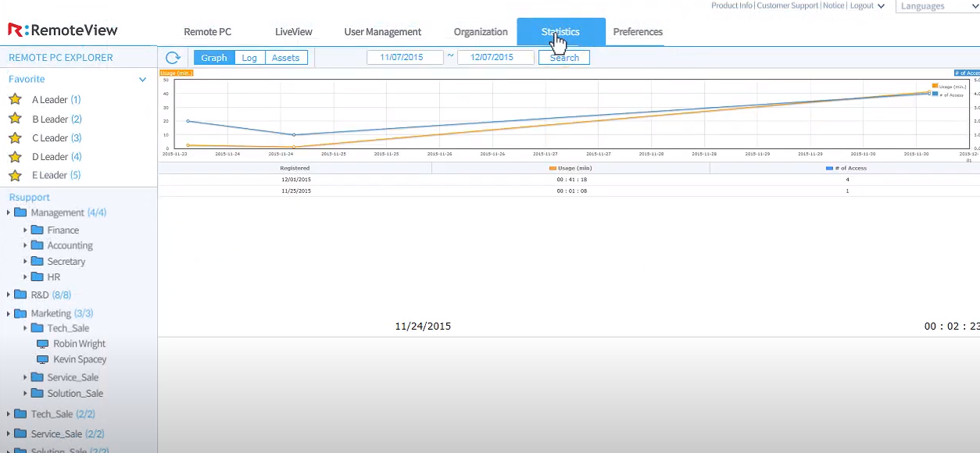
Task: Click the start date field 11/07/2015
Action: pos(405,58)
